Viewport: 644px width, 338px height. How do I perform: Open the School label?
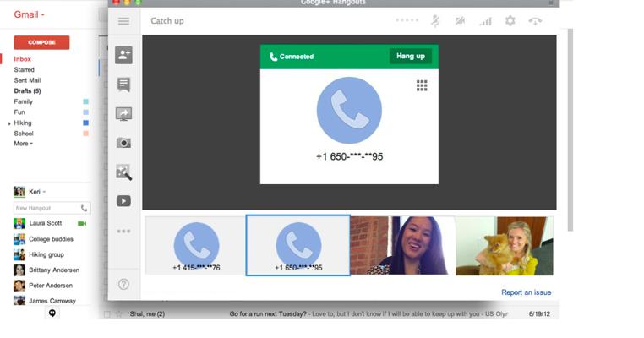click(x=24, y=134)
